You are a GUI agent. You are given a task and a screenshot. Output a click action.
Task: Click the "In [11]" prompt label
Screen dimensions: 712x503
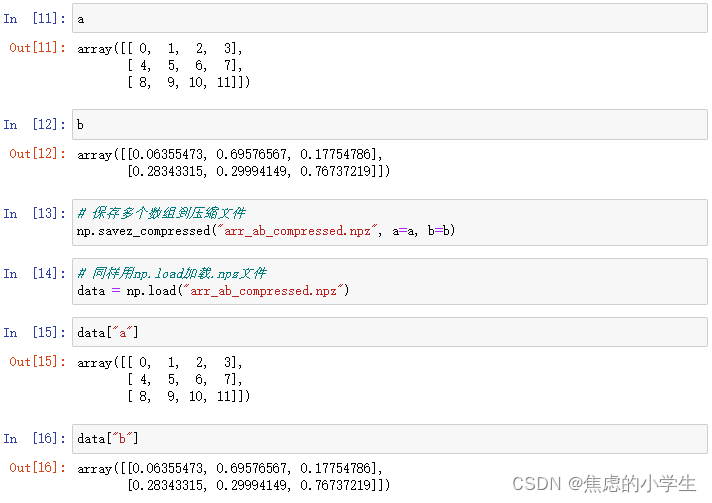click(34, 19)
